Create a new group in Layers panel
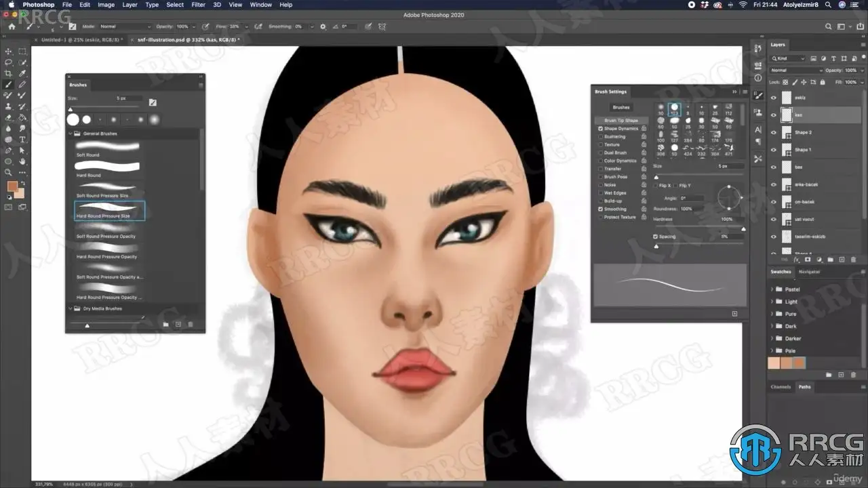Screen dimensions: 868x488 click(831, 259)
